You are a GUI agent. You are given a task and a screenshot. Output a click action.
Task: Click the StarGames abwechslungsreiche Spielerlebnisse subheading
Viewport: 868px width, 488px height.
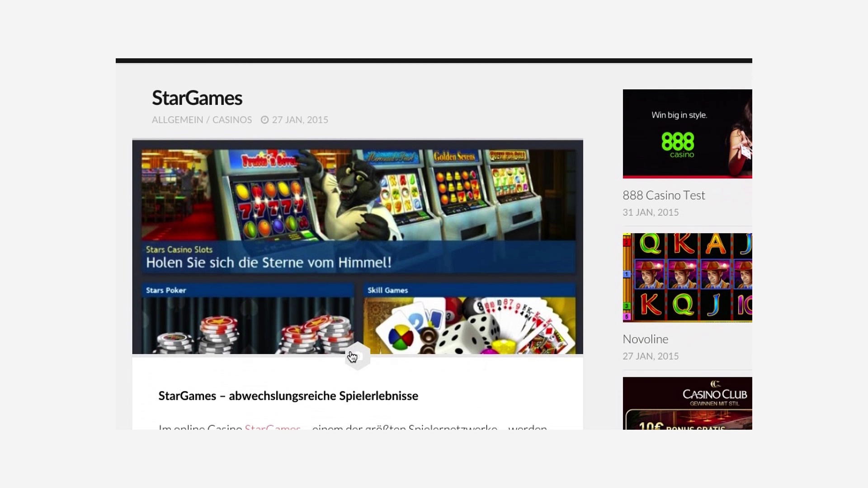(288, 396)
